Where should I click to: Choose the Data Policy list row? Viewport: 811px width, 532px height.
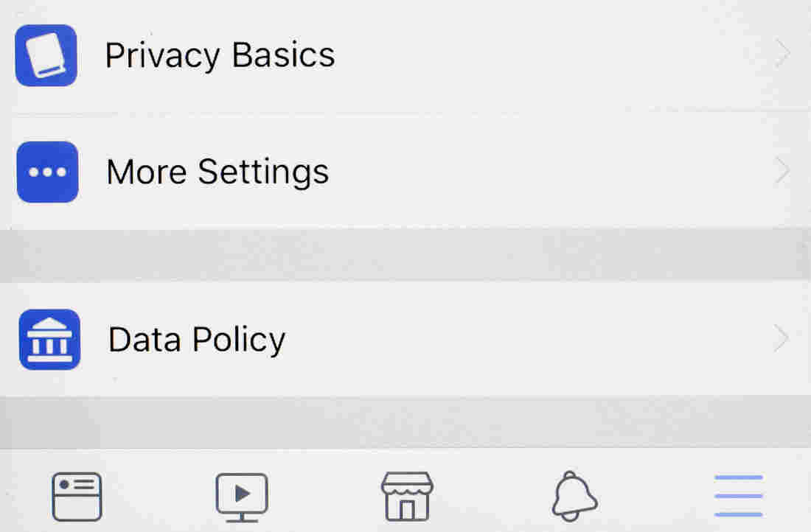[x=405, y=339]
